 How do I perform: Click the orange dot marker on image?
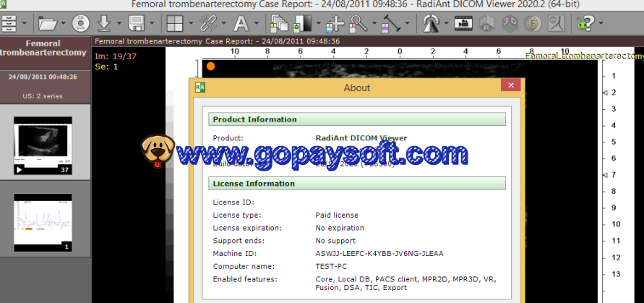pos(211,67)
